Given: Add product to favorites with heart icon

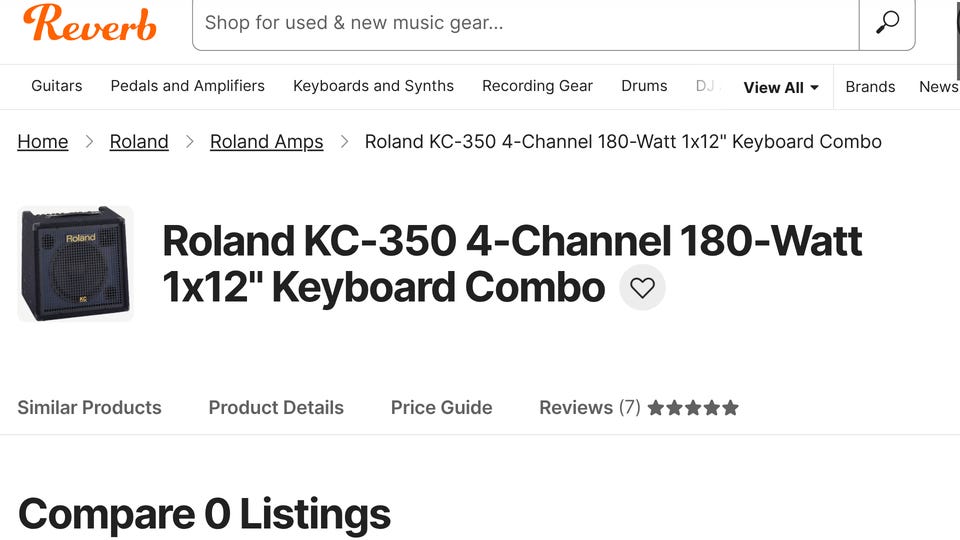Looking at the screenshot, I should [642, 288].
